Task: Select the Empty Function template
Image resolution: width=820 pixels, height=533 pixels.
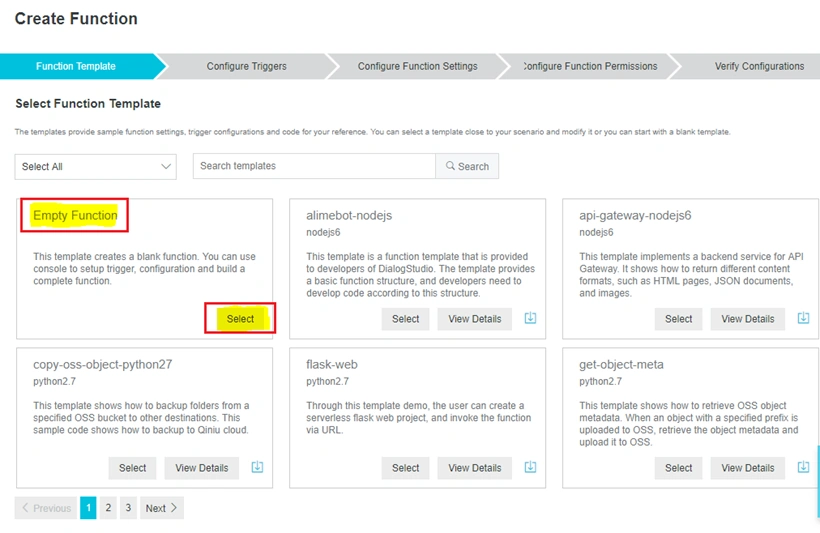Action: tap(240, 319)
